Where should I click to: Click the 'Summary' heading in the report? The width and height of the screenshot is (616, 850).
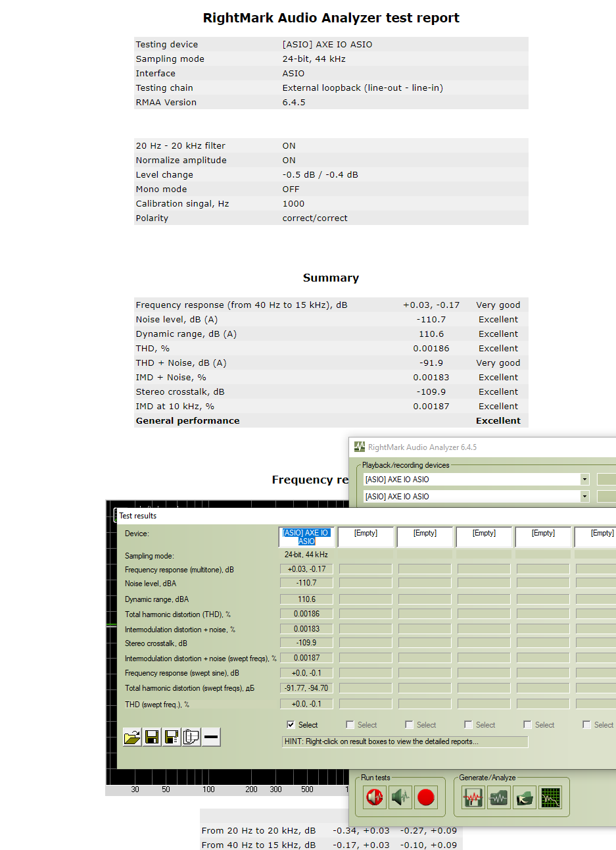point(331,278)
